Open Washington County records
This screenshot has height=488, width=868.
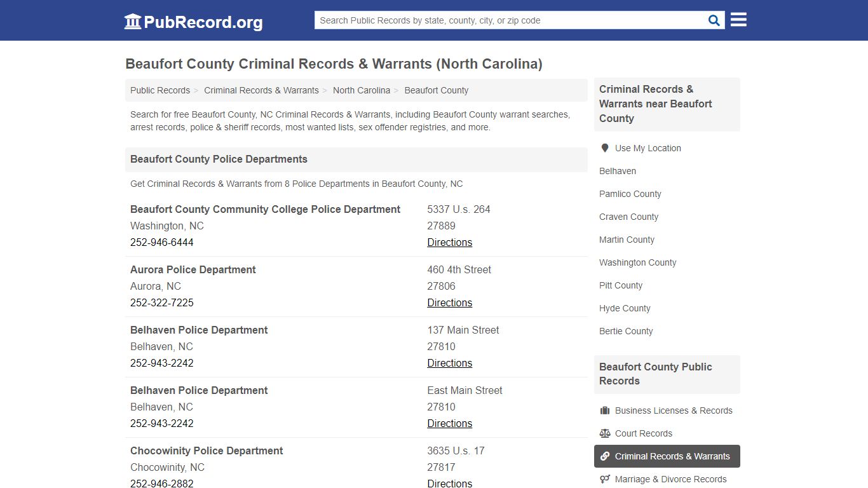point(638,262)
